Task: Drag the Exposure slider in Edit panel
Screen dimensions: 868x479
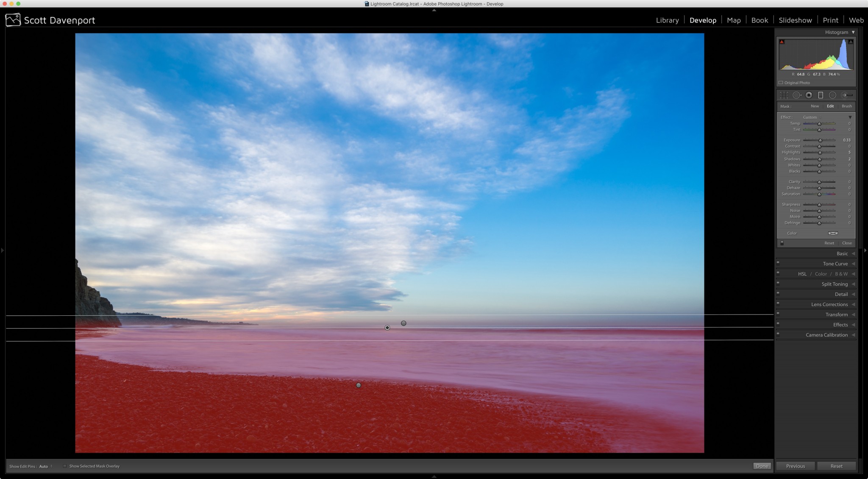Action: point(819,140)
